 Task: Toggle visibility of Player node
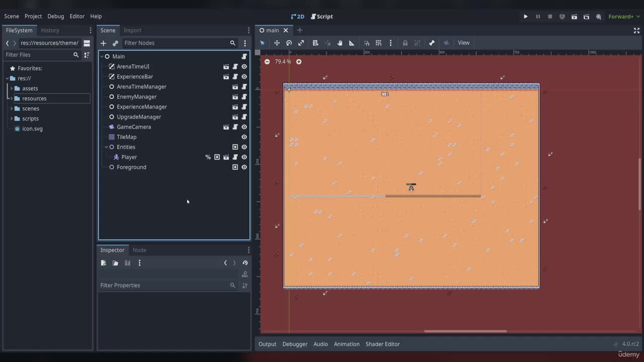click(244, 157)
